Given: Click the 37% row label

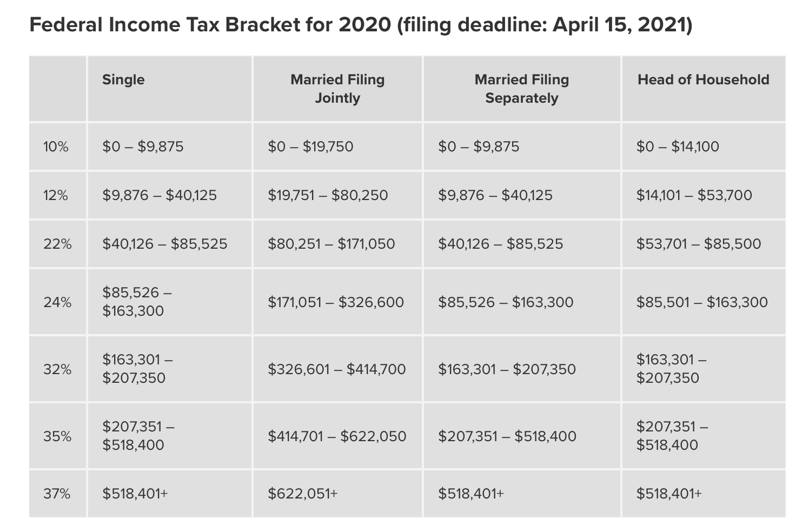Looking at the screenshot, I should pyautogui.click(x=57, y=493).
